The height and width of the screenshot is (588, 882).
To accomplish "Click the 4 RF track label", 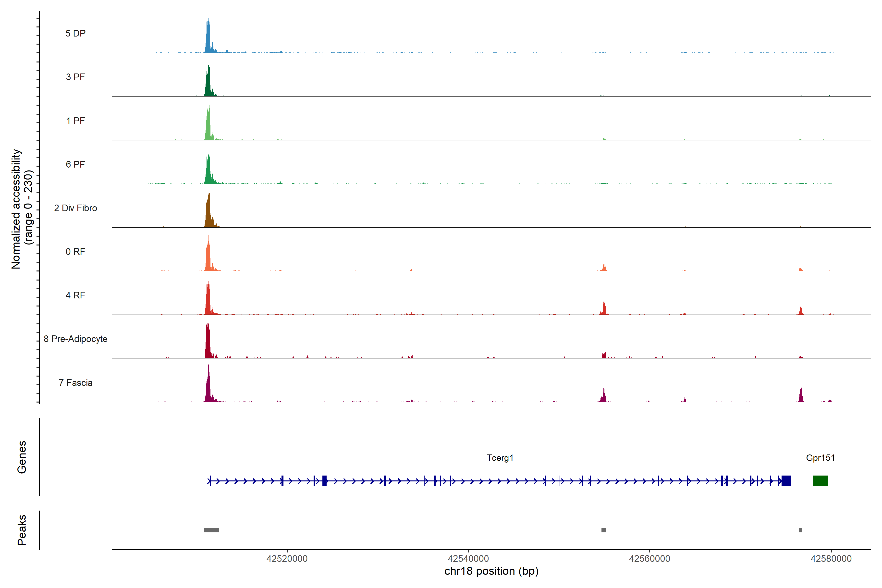I will point(75,295).
